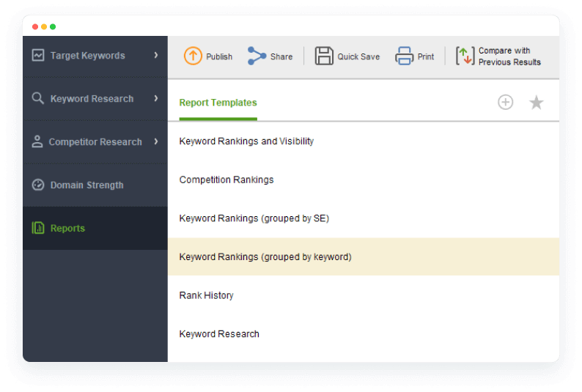The image size is (582, 392).
Task: Click the Print printer icon
Action: [404, 56]
